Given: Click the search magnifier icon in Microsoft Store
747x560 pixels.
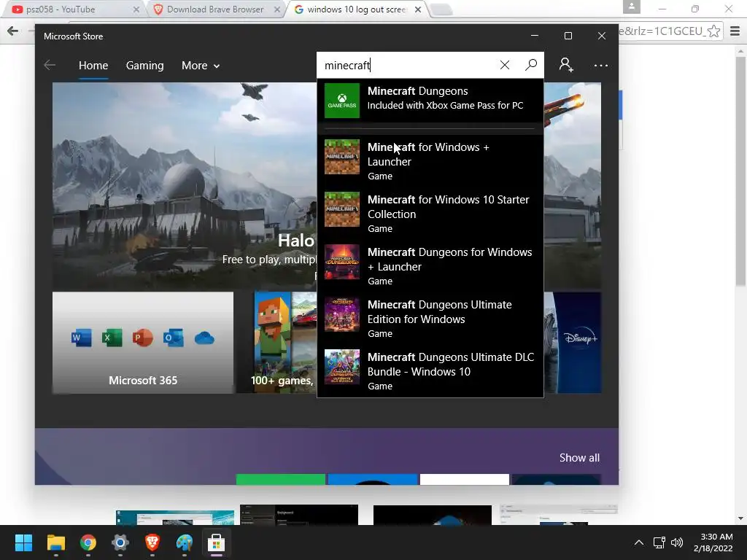Looking at the screenshot, I should [531, 65].
